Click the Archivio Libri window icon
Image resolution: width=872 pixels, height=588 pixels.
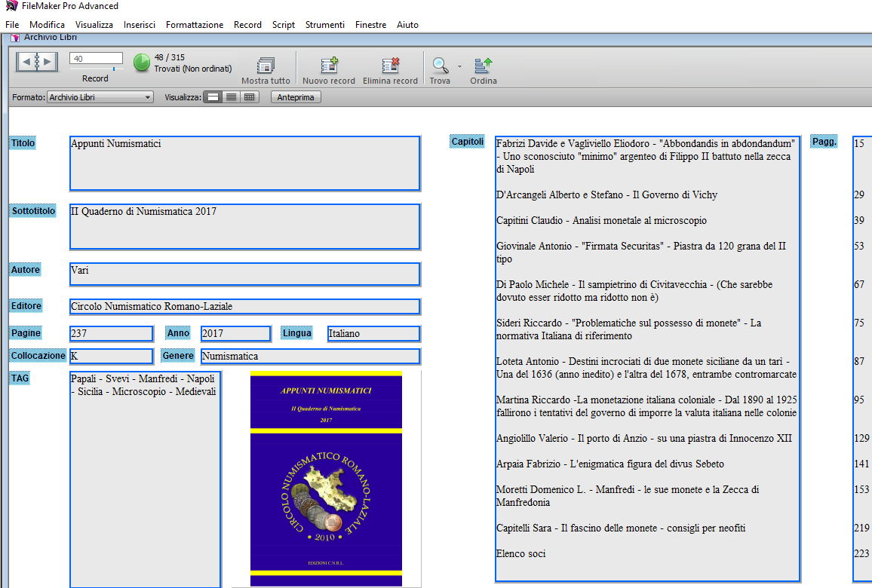(x=15, y=37)
